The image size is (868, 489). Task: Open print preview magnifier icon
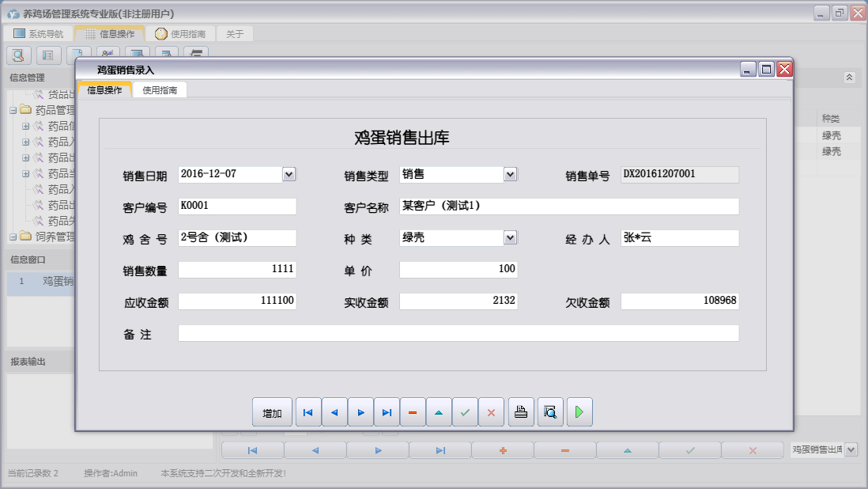tap(550, 412)
